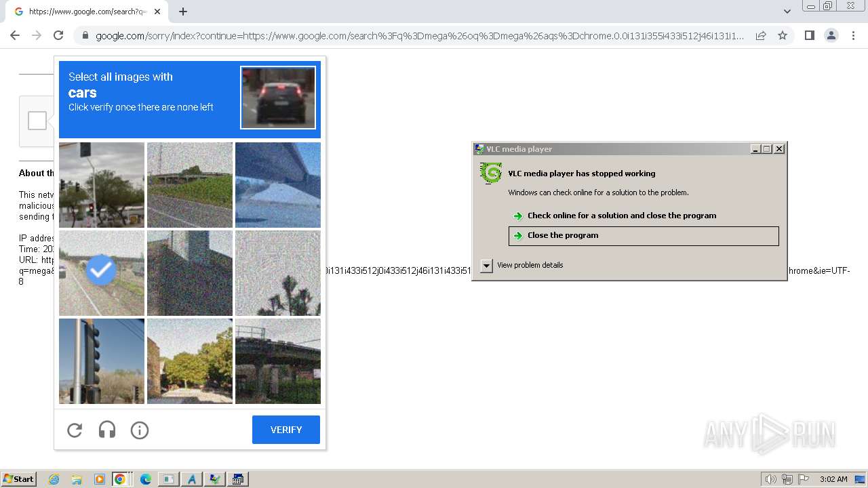Screen dimensions: 868x488
Task: Open Chrome three-dot menu
Action: pos(853,35)
